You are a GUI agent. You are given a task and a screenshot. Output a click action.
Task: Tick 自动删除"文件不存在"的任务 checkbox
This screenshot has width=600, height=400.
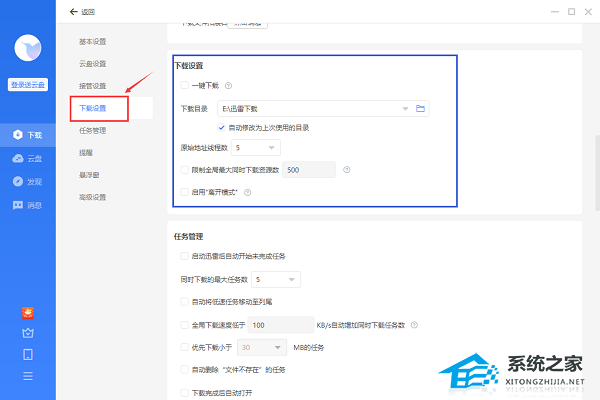click(184, 369)
